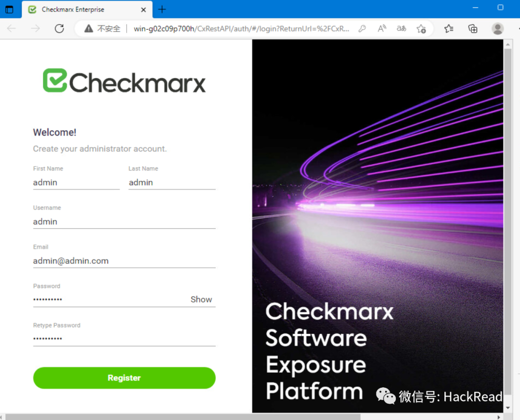Click the green Register button
Image resolution: width=520 pixels, height=420 pixels.
point(124,378)
